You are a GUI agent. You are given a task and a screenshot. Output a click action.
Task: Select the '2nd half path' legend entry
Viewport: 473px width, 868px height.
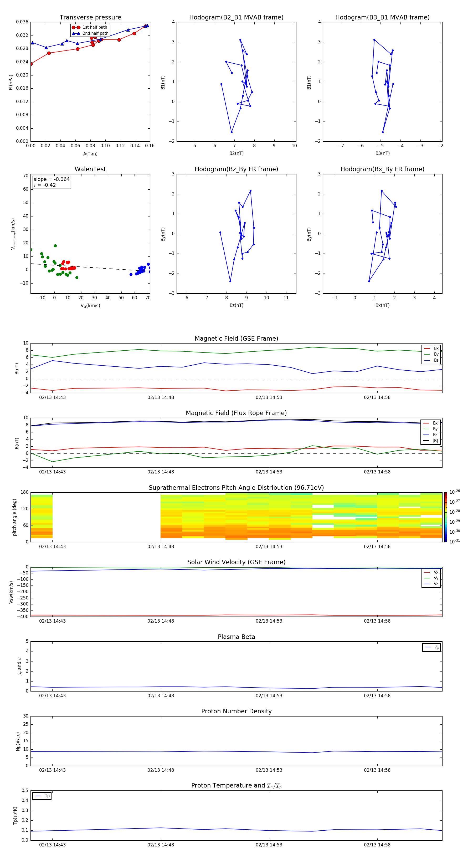90,33
